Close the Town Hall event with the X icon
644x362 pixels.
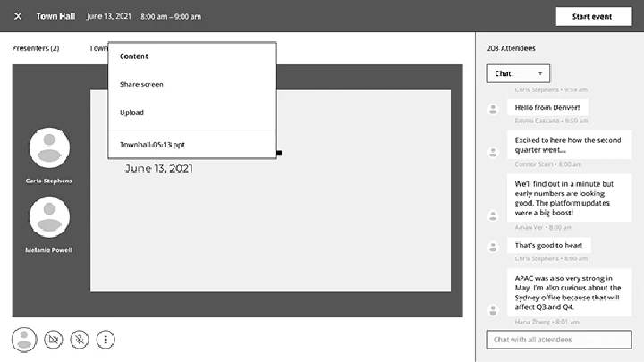tap(18, 16)
